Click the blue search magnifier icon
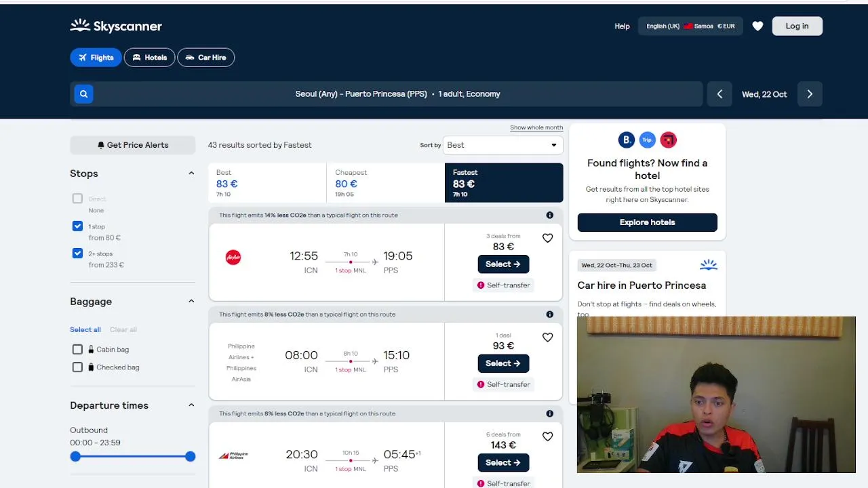This screenshot has width=868, height=488. [83, 94]
